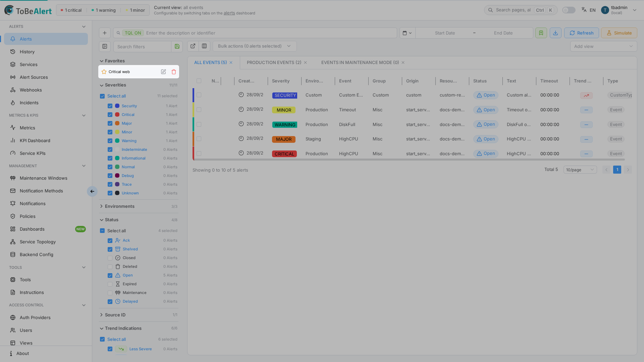Switch to the Production Events tab
Screen dimensions: 644x362
click(274, 63)
